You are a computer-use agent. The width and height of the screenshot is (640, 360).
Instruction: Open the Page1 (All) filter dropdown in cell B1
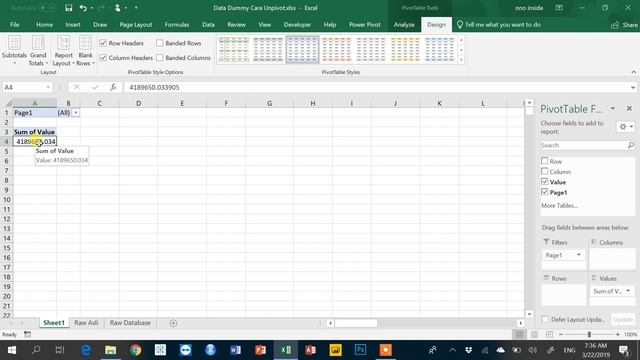coord(76,113)
